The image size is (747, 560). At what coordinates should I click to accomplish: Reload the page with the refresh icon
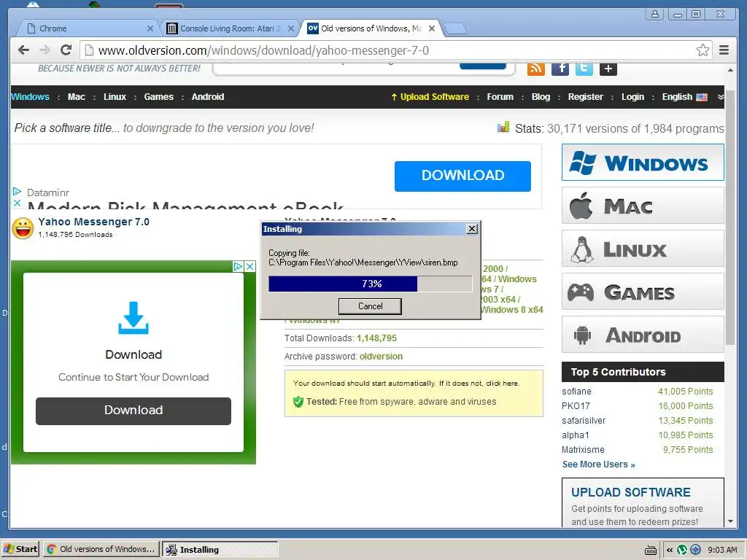pos(66,50)
